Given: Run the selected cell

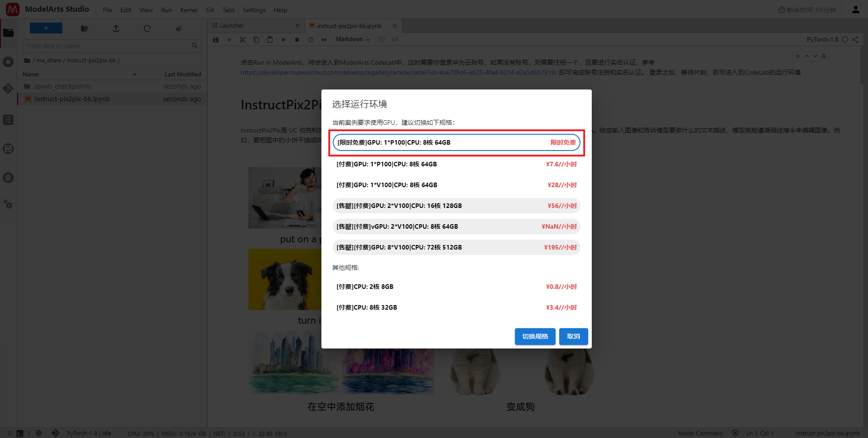Looking at the screenshot, I should pyautogui.click(x=283, y=40).
